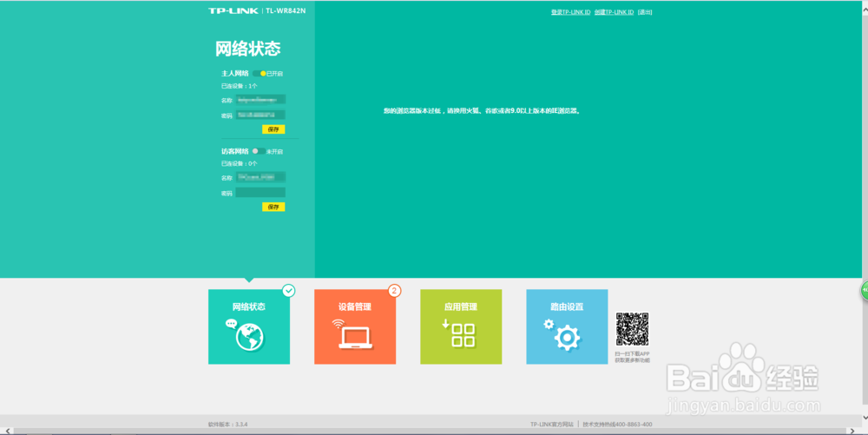
Task: Click the horizontal scrollbar left arrow
Action: (x=7, y=432)
